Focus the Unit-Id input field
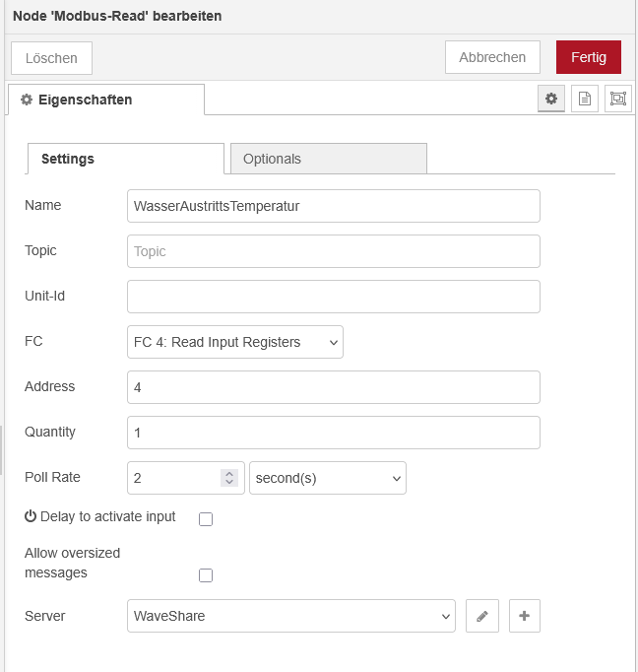This screenshot has width=638, height=672. click(x=334, y=297)
